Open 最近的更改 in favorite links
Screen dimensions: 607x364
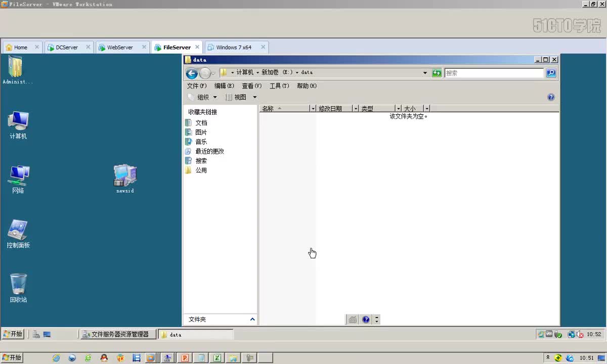tap(204, 152)
